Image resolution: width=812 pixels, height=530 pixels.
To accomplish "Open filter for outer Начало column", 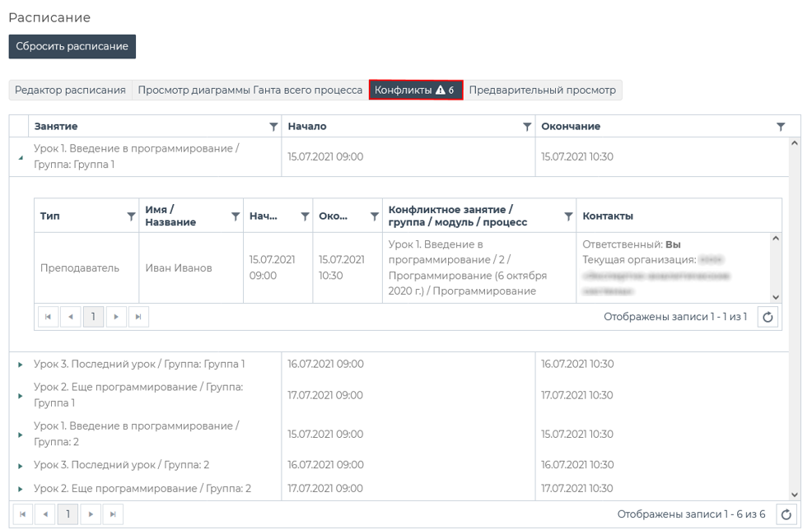I will click(527, 127).
